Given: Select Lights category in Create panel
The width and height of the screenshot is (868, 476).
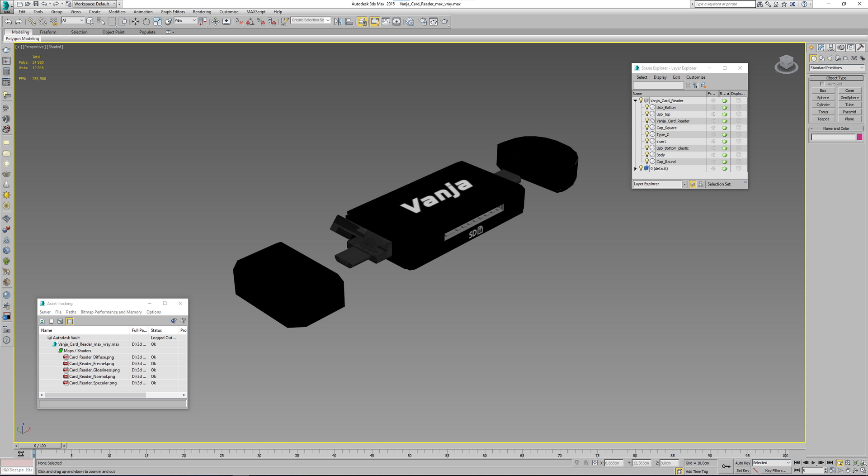Looking at the screenshot, I should pyautogui.click(x=830, y=58).
